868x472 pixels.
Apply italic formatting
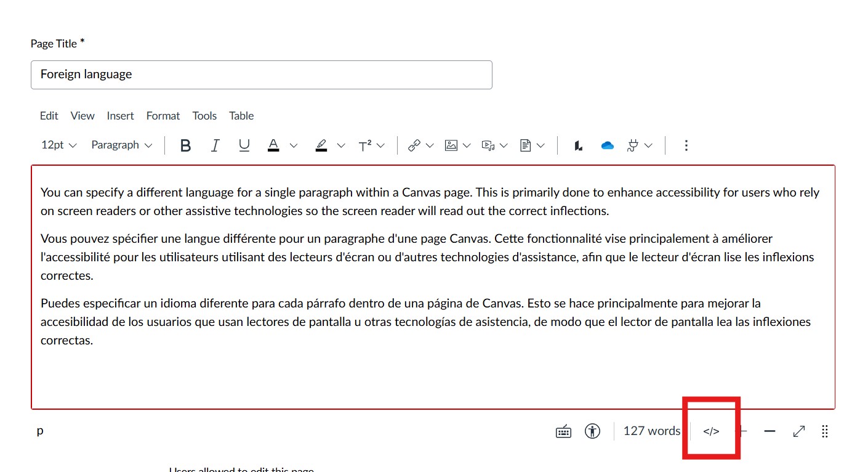click(x=215, y=145)
